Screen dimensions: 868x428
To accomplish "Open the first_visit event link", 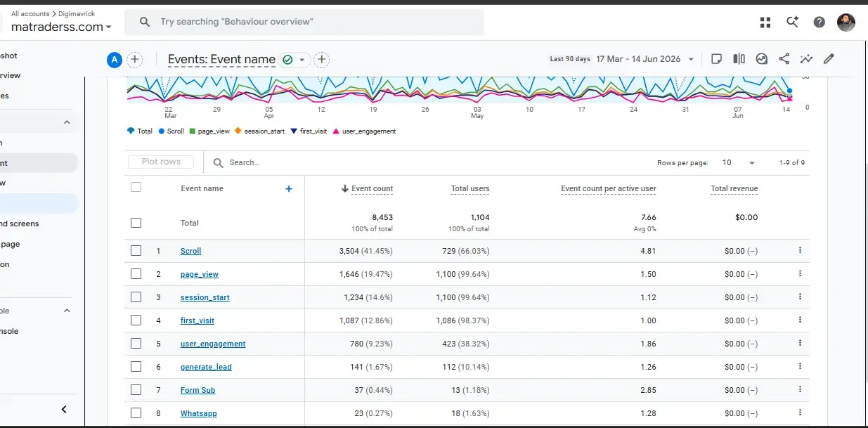I will click(197, 320).
